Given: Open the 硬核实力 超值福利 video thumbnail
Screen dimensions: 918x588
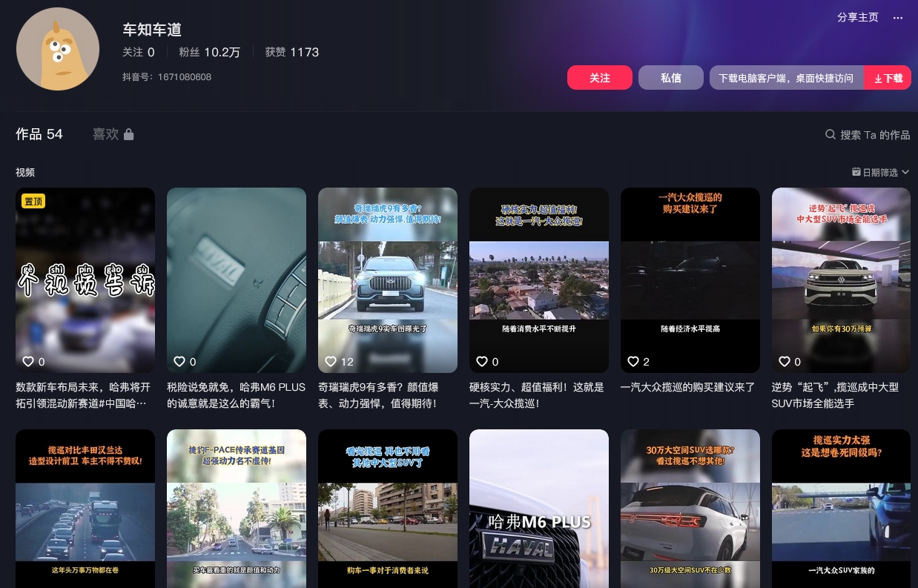Looking at the screenshot, I should [x=539, y=280].
